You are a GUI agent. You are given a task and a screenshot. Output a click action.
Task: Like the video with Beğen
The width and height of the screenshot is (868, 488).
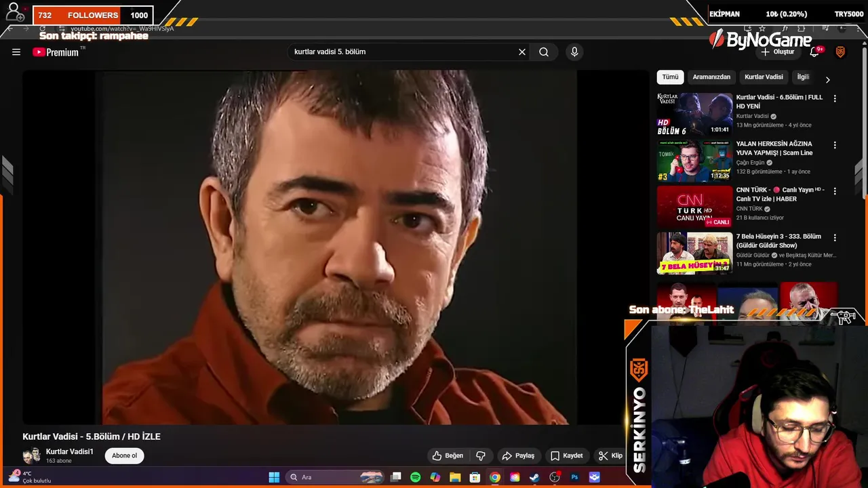(x=448, y=456)
